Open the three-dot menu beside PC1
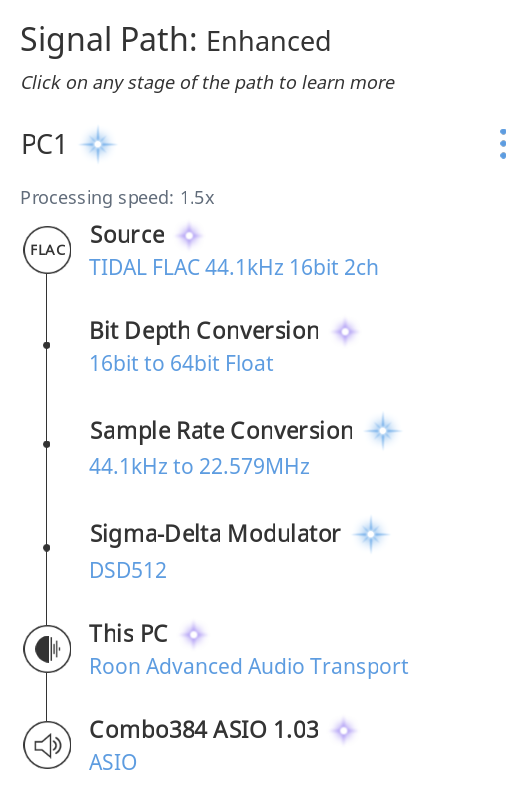Screen dimensions: 531x787 click(x=503, y=144)
